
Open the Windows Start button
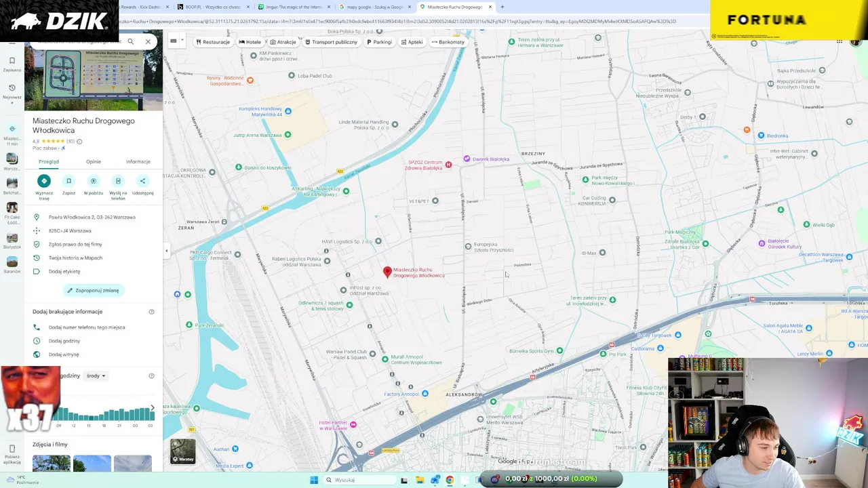click(x=314, y=480)
